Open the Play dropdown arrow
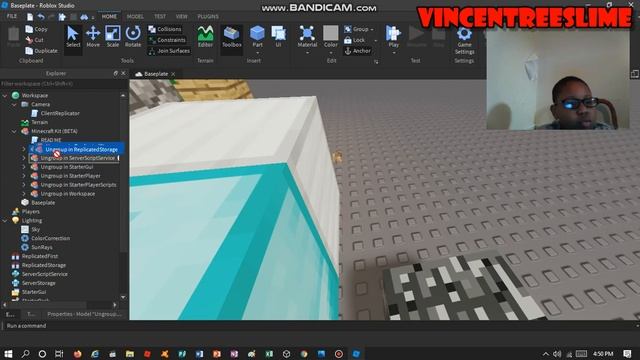Screen dimensions: 640x360 pyautogui.click(x=393, y=53)
